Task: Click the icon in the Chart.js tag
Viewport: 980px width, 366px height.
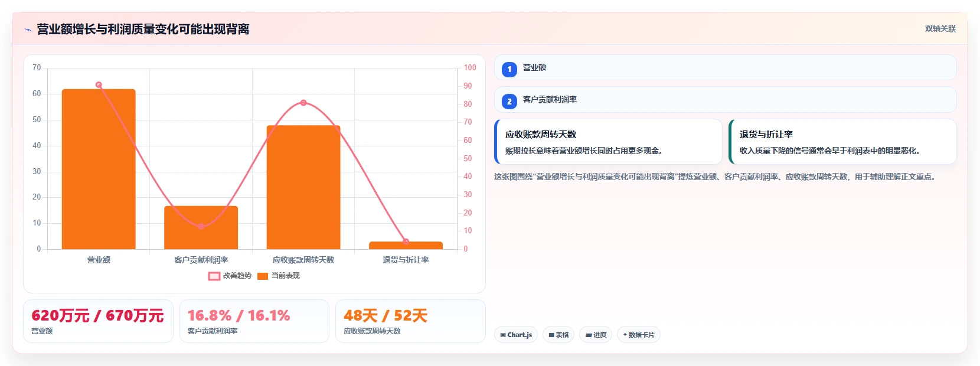Action: coord(503,335)
